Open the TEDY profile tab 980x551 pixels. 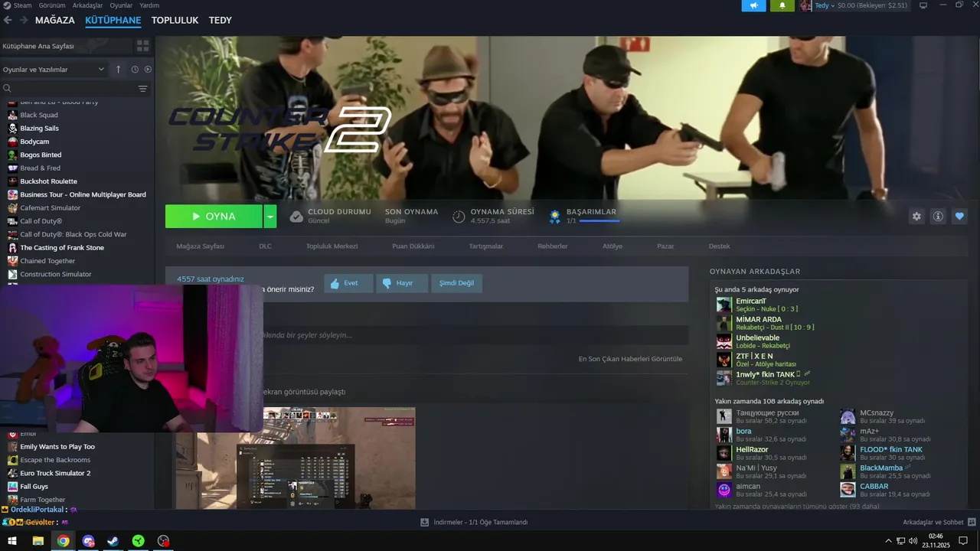click(220, 20)
